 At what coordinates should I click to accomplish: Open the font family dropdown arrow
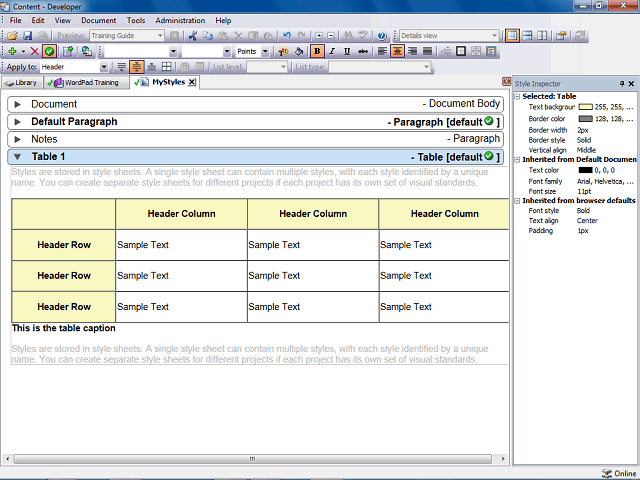(x=173, y=51)
